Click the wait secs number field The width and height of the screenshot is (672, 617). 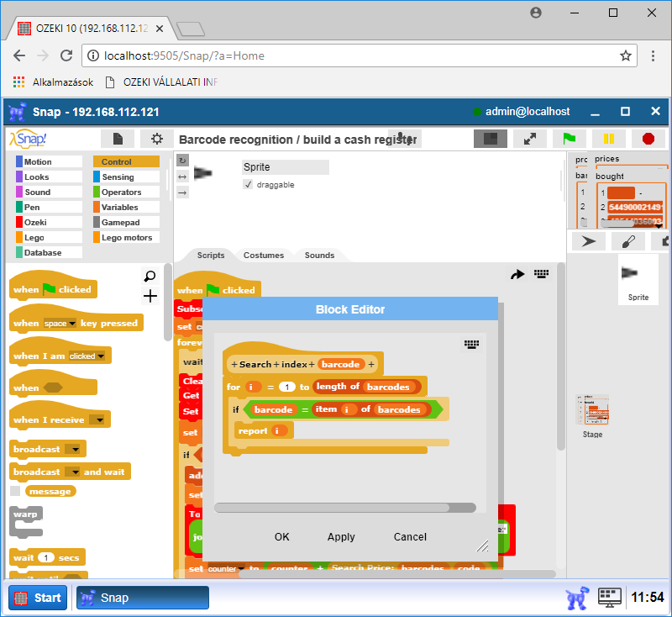(46, 557)
